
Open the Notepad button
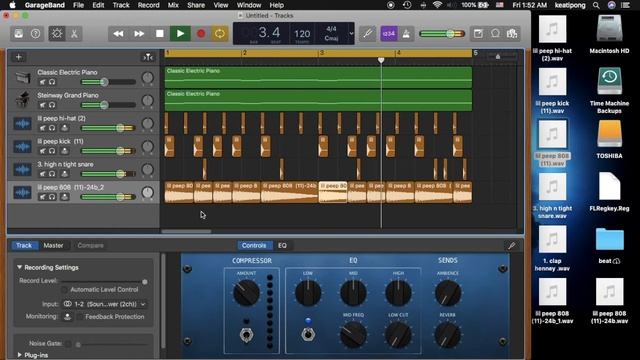click(x=478, y=33)
